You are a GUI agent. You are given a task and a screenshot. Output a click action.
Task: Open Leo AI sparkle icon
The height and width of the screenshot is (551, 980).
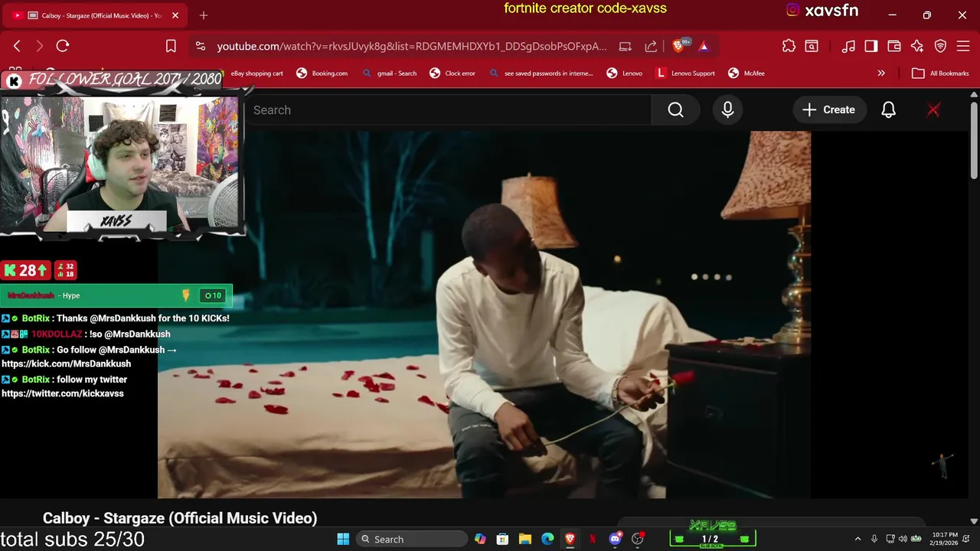(x=917, y=46)
